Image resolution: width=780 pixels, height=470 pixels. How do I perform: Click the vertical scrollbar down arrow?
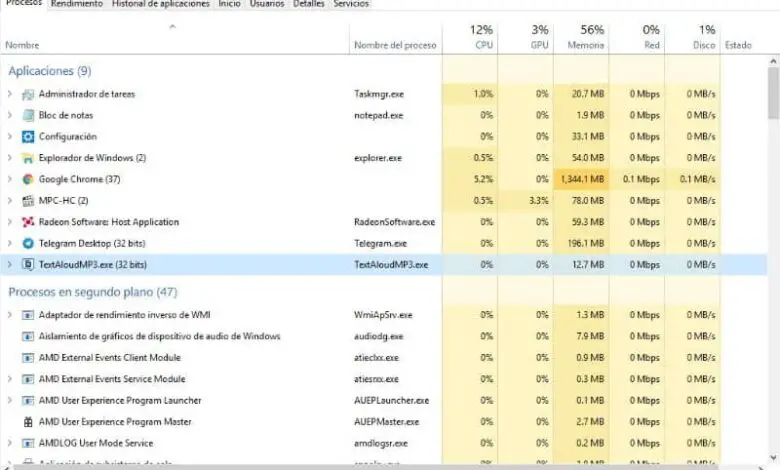tap(773, 458)
